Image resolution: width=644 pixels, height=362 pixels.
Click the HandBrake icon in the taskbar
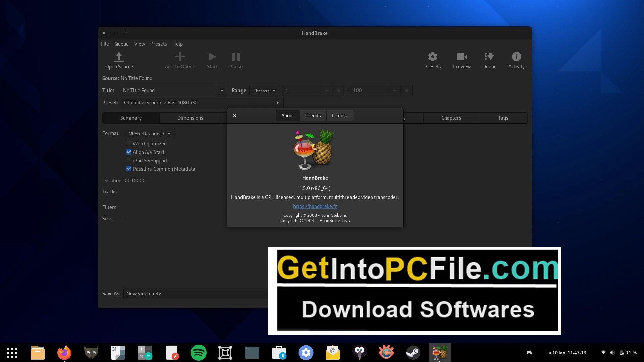click(440, 353)
